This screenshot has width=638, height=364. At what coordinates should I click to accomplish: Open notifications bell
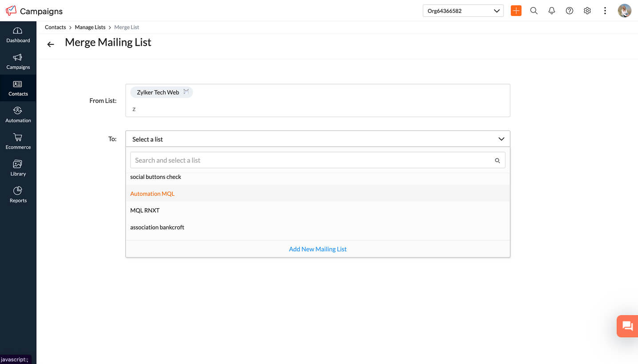pos(551,11)
